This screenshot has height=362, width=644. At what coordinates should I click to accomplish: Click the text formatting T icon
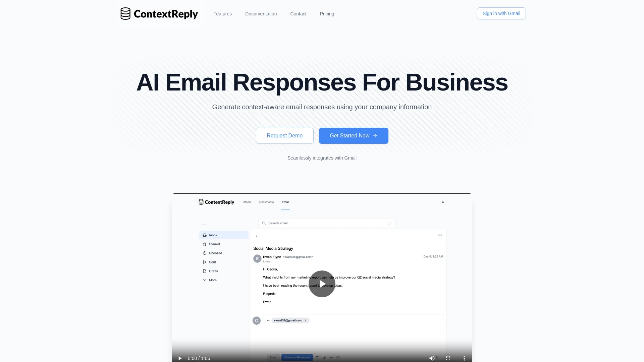(317, 357)
